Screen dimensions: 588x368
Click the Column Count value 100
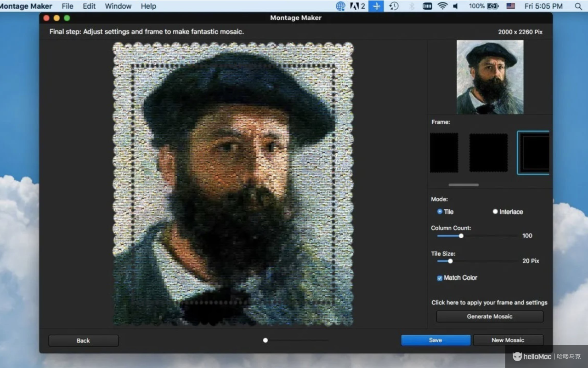click(527, 236)
